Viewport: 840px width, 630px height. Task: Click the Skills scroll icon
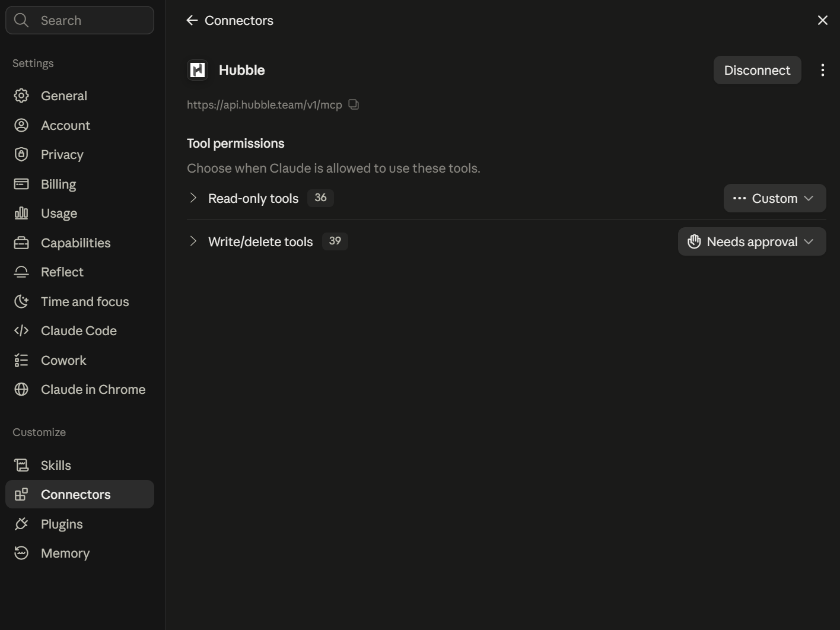pyautogui.click(x=21, y=465)
